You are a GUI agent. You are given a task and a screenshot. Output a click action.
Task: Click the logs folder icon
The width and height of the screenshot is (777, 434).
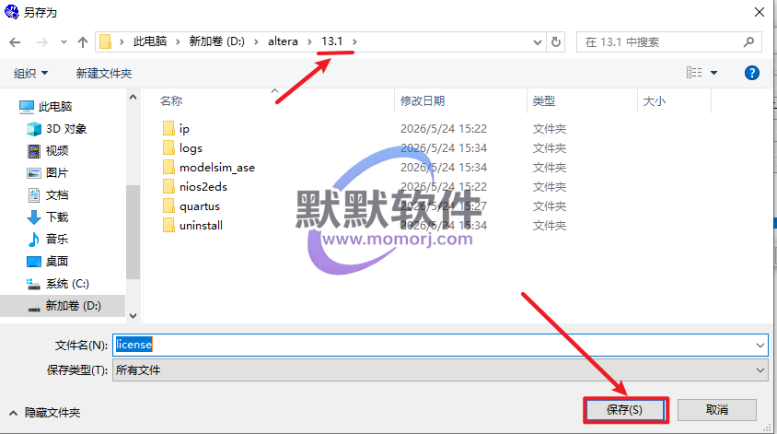coord(168,148)
